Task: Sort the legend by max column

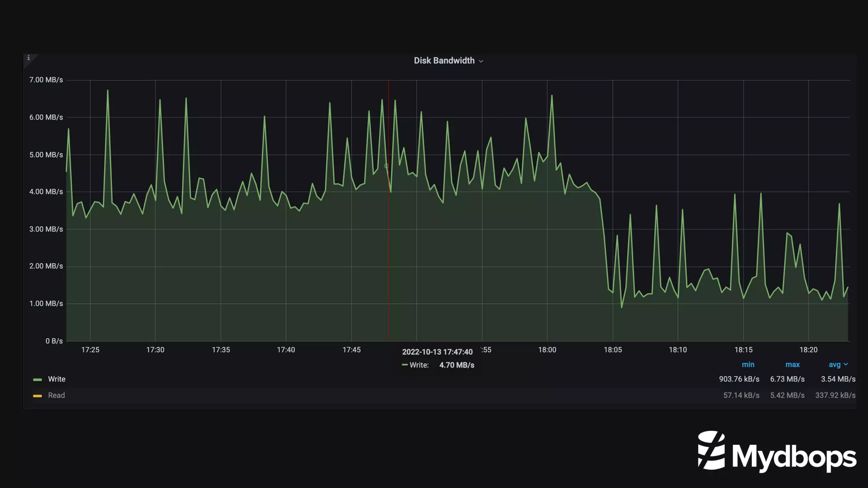Action: point(792,365)
